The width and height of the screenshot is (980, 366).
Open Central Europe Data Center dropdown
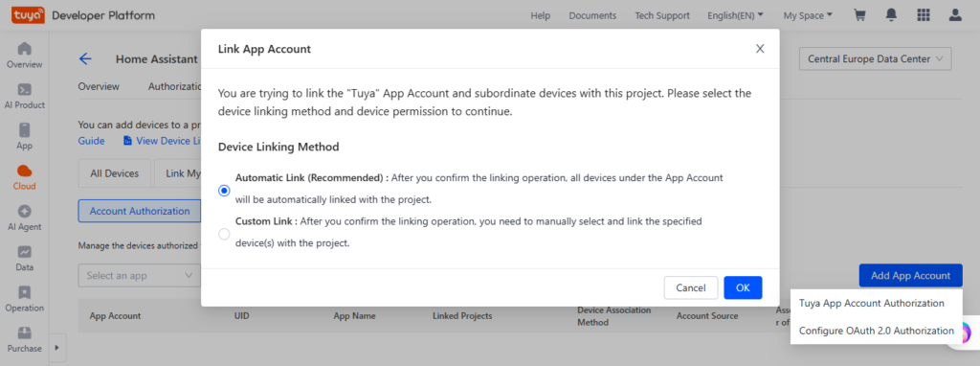click(x=875, y=59)
